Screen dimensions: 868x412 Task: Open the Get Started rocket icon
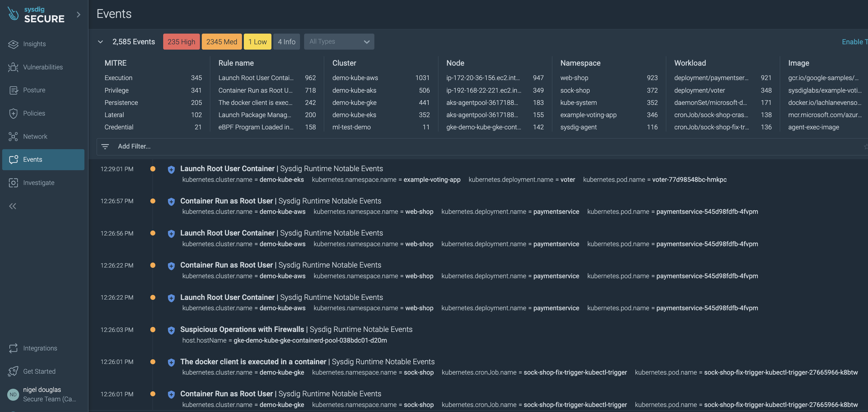13,371
